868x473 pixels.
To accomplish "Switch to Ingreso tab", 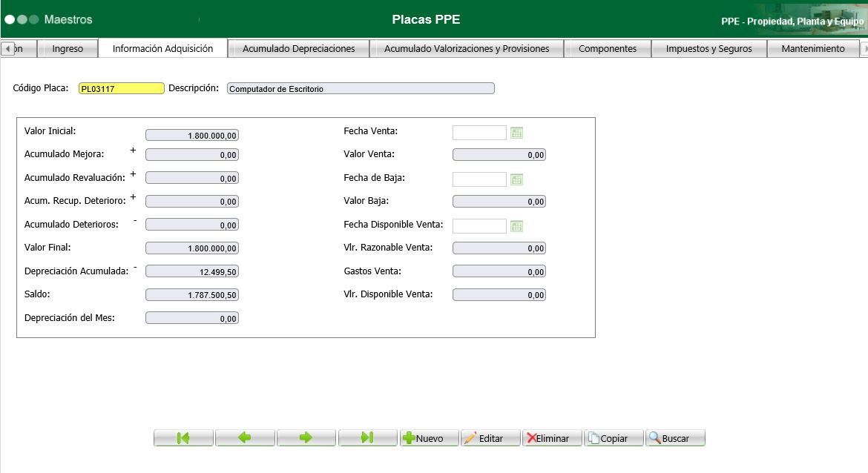I will pos(68,49).
